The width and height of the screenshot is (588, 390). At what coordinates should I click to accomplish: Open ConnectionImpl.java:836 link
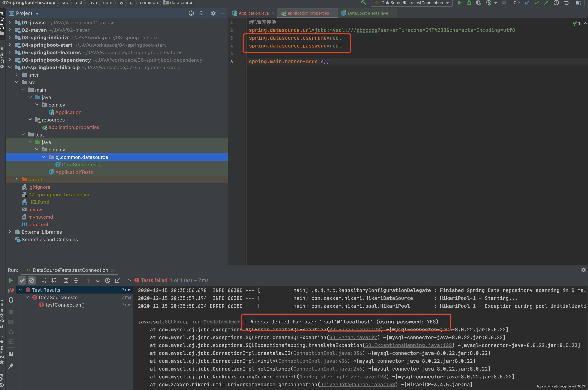pos(328,353)
